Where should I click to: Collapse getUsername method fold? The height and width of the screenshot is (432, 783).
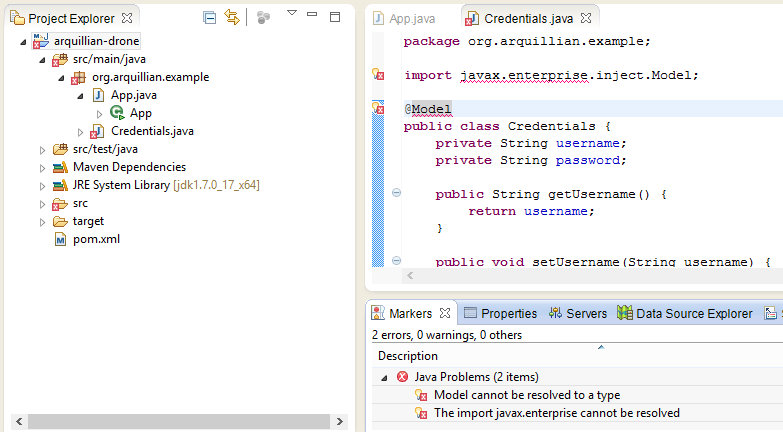pos(396,192)
